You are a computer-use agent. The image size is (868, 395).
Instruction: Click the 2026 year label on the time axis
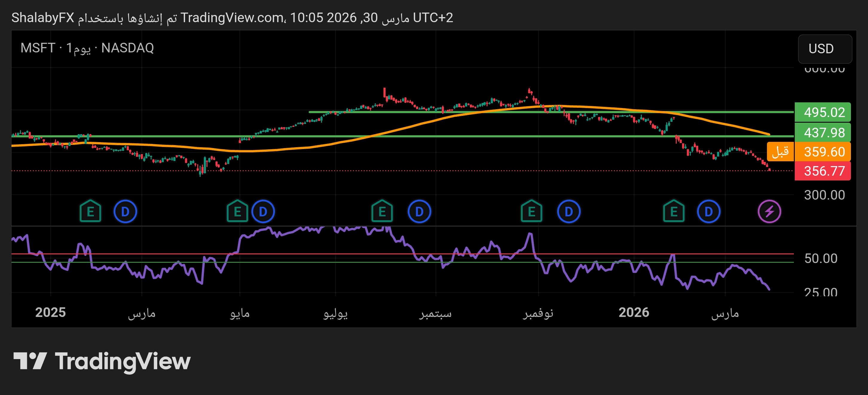coord(633,312)
